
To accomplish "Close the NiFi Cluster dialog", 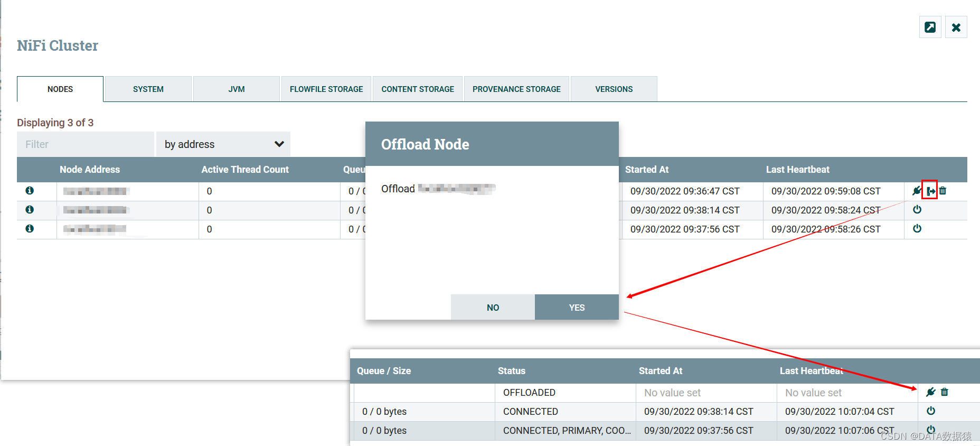I will pyautogui.click(x=956, y=27).
